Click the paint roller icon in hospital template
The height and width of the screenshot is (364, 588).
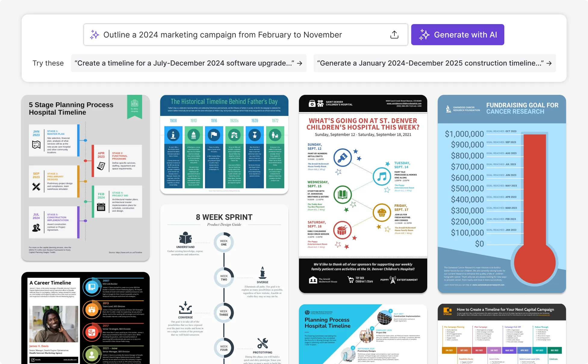(x=342, y=157)
